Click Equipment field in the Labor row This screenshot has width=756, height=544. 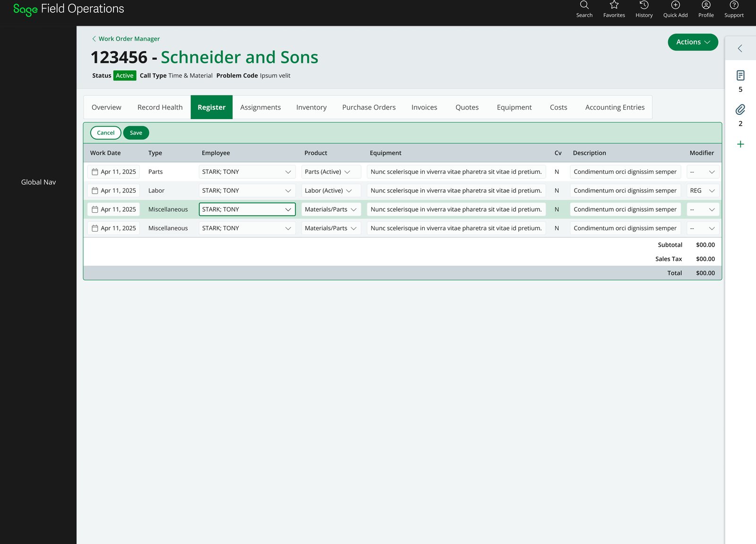[x=456, y=190]
